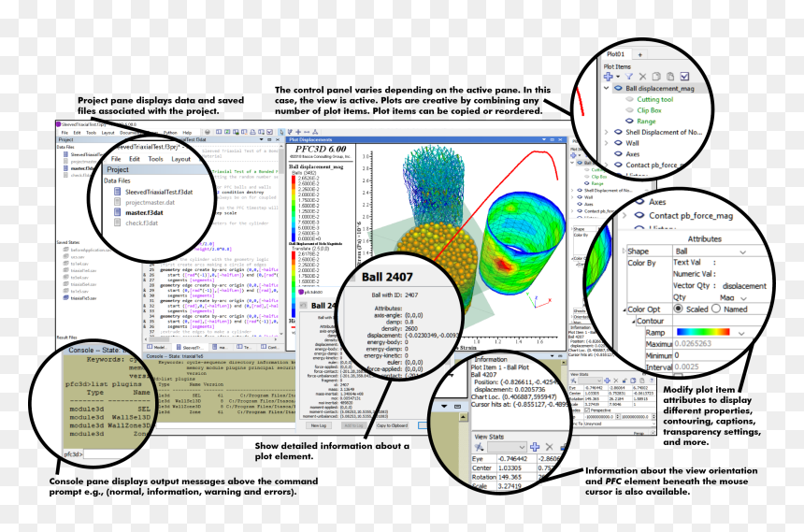
Task: Click the Ramp rainbow gradient swatch
Action: point(703,333)
